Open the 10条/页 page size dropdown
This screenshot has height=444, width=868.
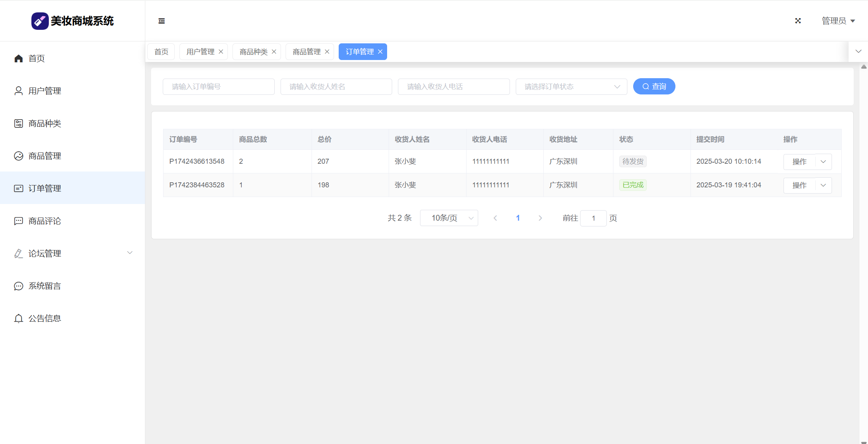[x=449, y=218]
